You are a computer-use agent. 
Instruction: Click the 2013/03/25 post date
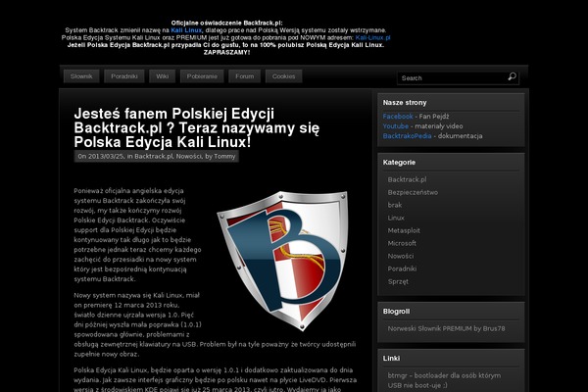(106, 157)
